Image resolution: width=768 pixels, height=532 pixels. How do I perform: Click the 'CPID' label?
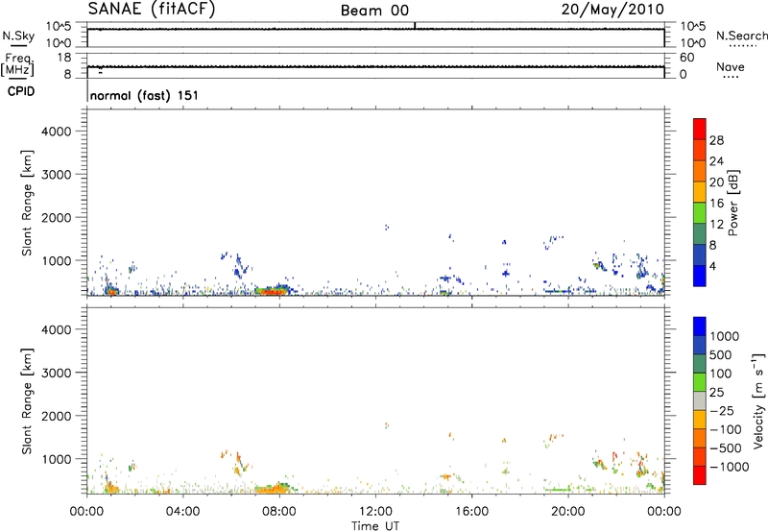[x=21, y=91]
